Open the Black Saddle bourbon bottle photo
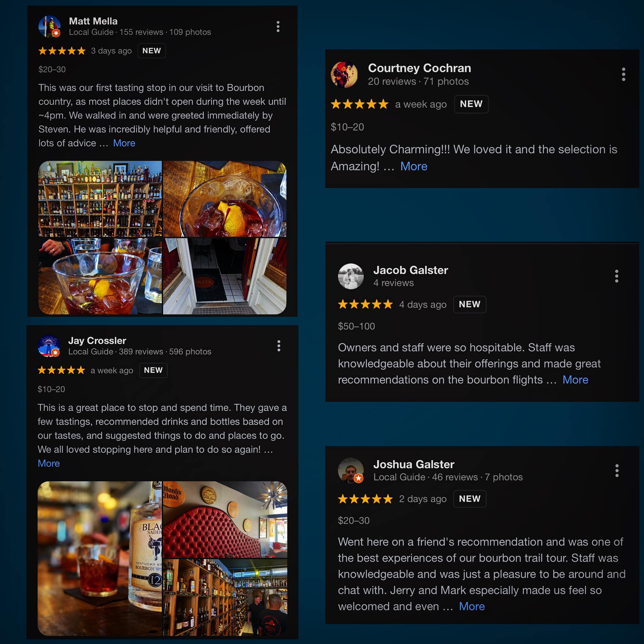644x644 pixels. click(x=100, y=558)
